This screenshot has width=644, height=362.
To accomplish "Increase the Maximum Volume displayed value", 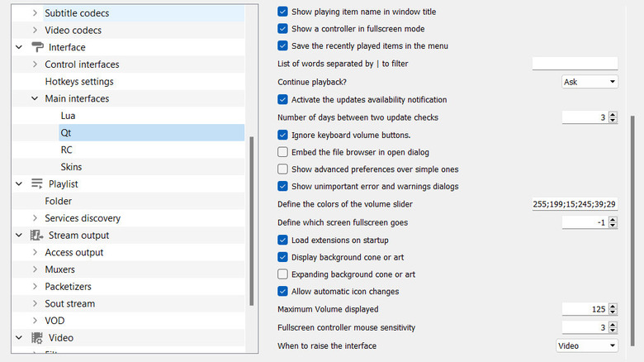I will [x=613, y=306].
